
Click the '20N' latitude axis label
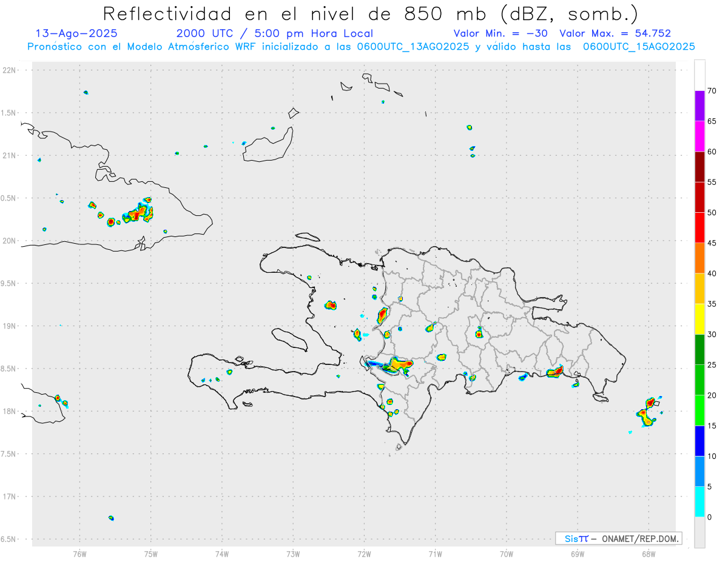pos(10,241)
